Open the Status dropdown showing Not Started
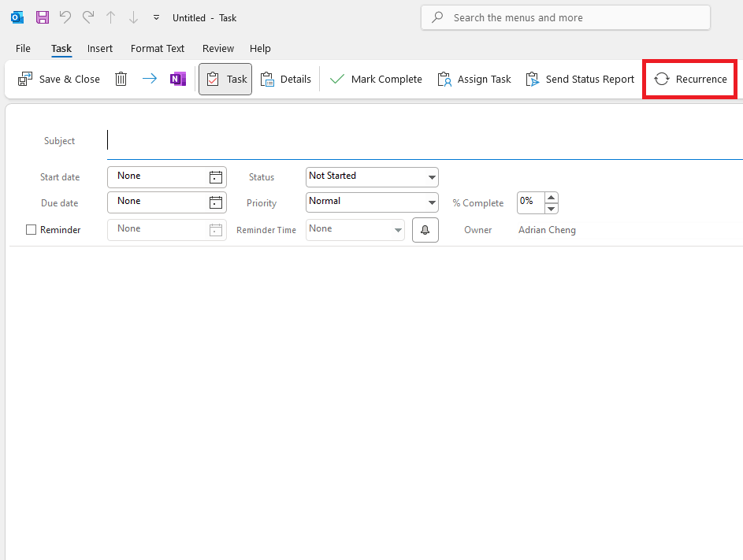Viewport: 743px width, 560px height. click(x=372, y=176)
